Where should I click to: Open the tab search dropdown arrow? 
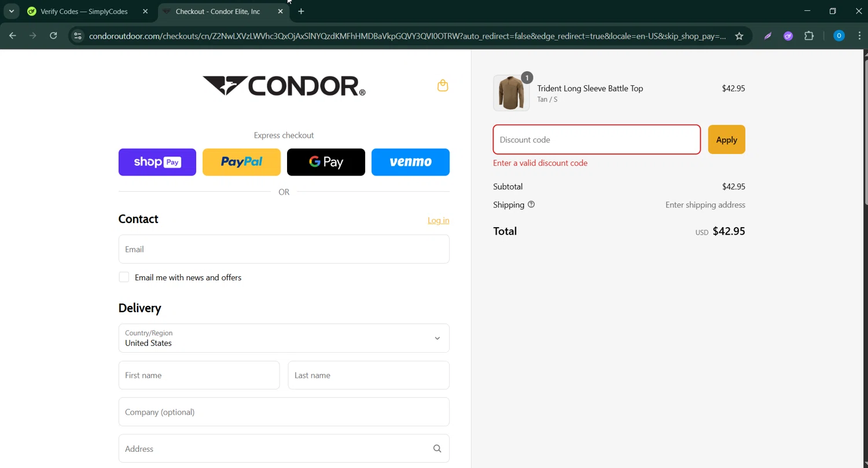click(x=11, y=12)
